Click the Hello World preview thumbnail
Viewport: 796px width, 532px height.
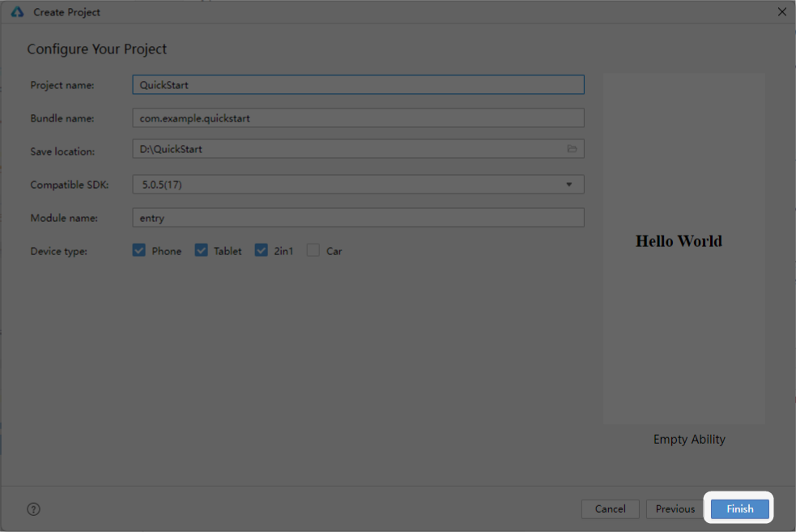683,249
